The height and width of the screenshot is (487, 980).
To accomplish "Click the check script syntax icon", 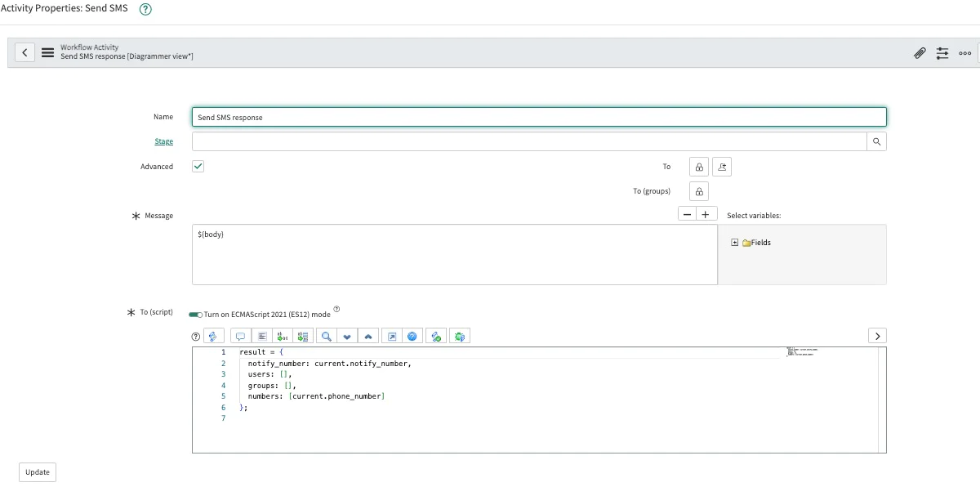I will 437,336.
